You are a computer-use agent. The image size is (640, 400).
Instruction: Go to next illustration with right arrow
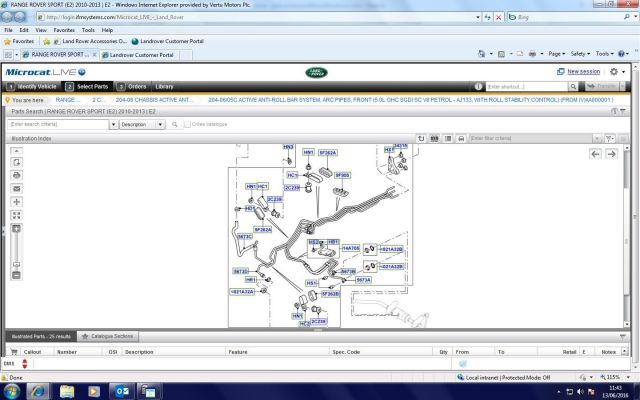pos(611,154)
